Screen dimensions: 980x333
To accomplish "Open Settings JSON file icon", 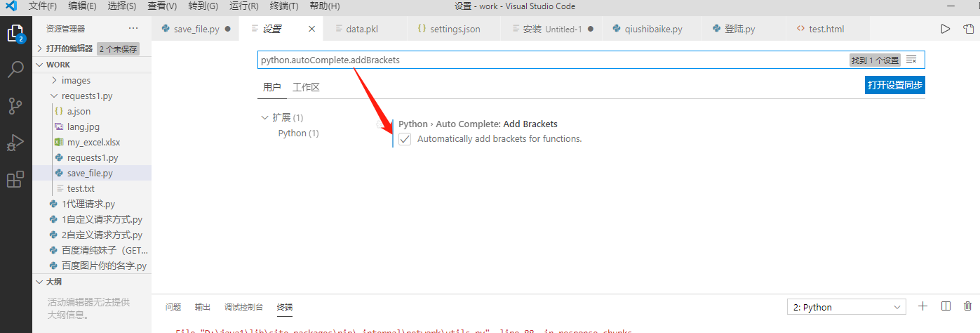I will coord(969,29).
